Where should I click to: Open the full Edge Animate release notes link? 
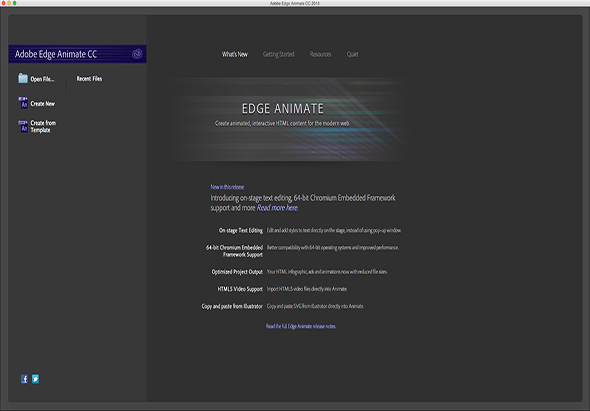click(301, 326)
